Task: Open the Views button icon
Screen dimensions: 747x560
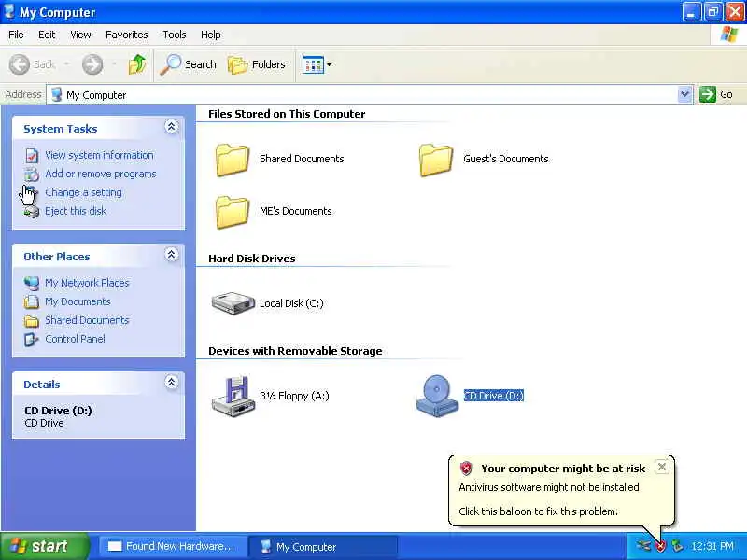Action: (x=313, y=64)
